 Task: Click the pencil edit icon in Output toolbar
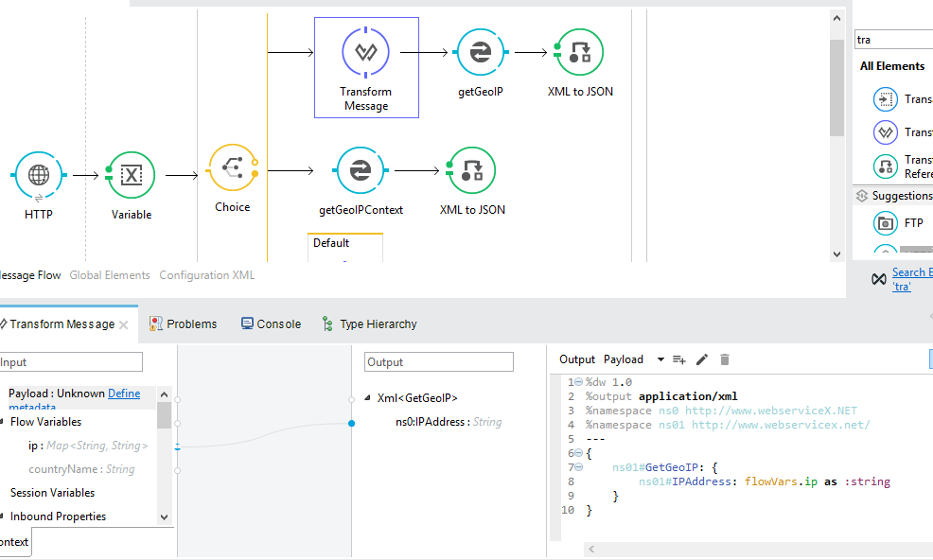702,359
